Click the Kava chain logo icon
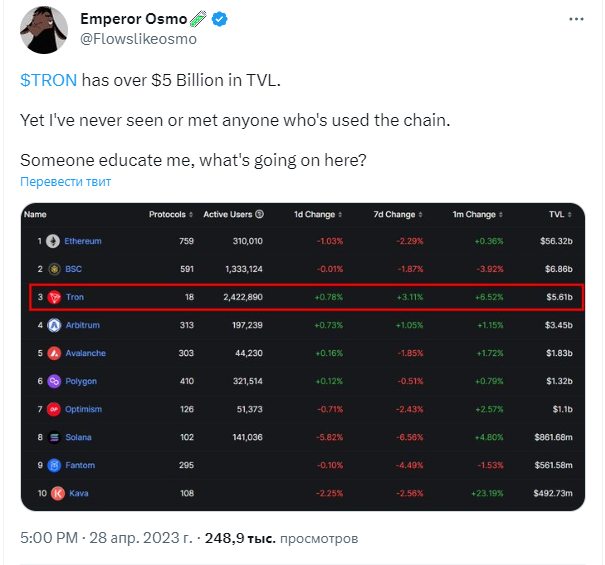The width and height of the screenshot is (605, 565). (58, 493)
